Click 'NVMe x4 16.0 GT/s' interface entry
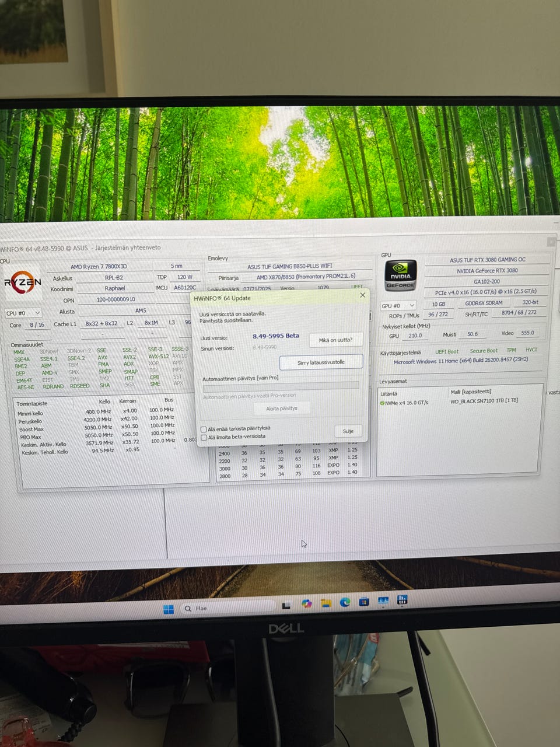The width and height of the screenshot is (560, 747). tap(406, 403)
